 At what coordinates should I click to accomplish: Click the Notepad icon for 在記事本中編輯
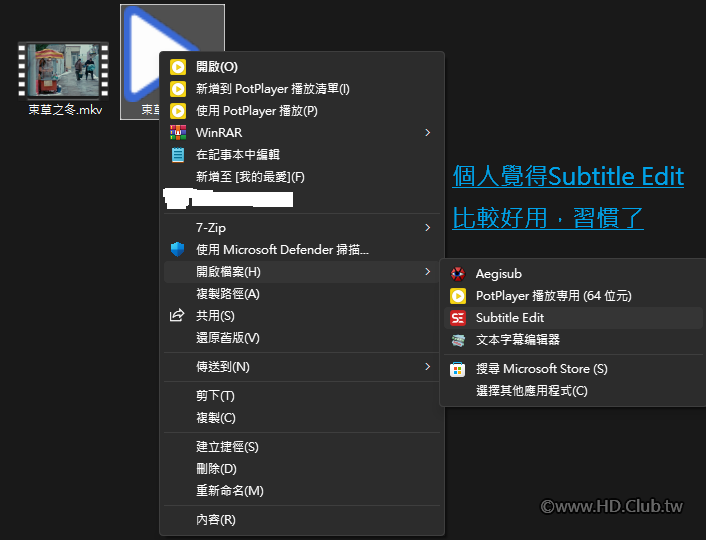[178, 154]
